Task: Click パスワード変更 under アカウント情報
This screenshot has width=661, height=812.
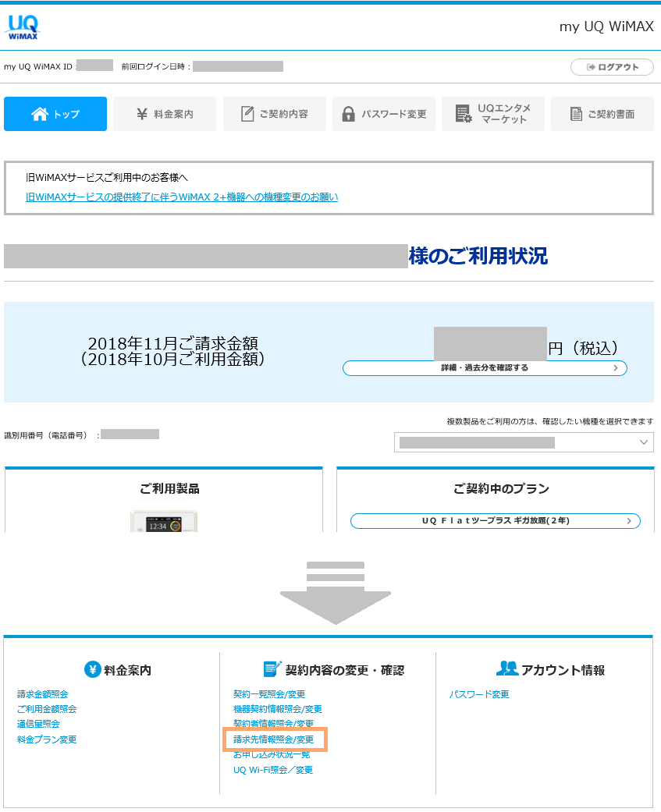Action: pyautogui.click(x=480, y=693)
